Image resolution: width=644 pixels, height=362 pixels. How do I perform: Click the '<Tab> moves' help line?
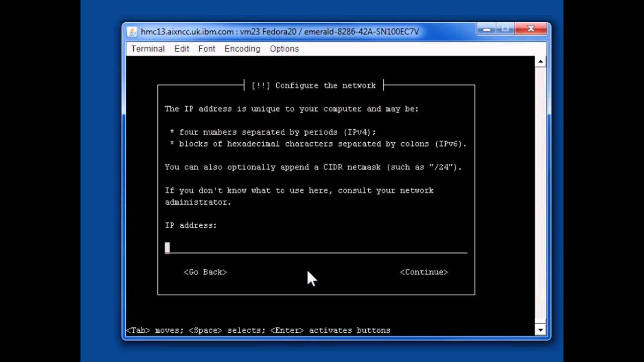[258, 331]
